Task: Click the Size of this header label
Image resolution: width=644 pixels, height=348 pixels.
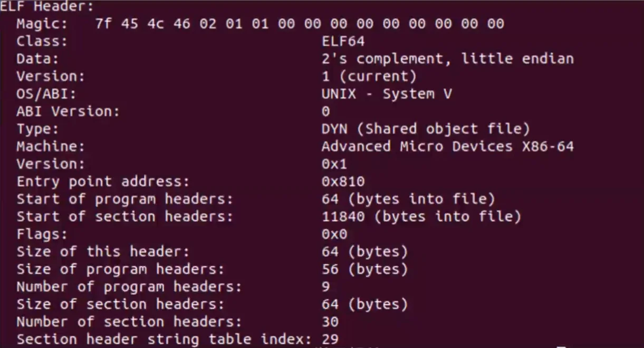Action: pyautogui.click(x=103, y=251)
